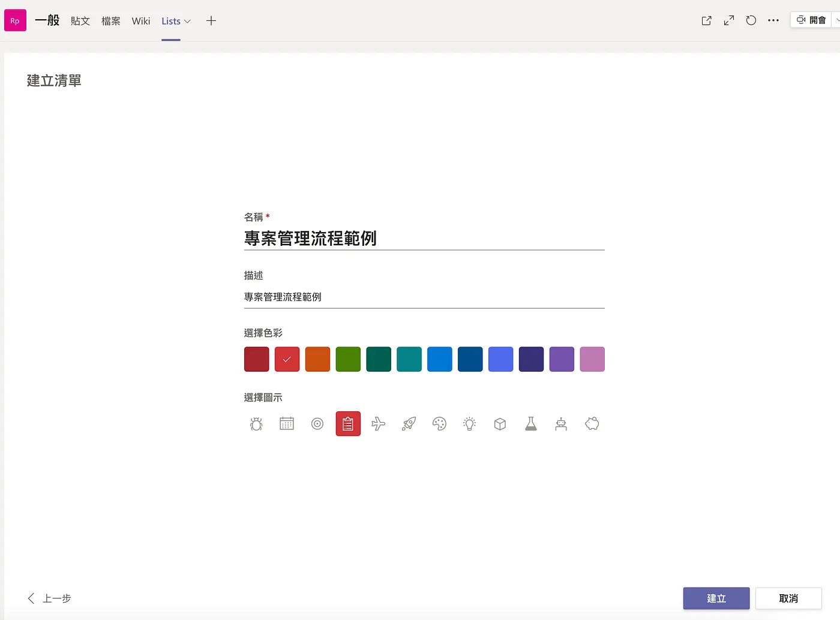Pick the pink lavender color swatch
Screen dimensions: 840x620
[592, 359]
